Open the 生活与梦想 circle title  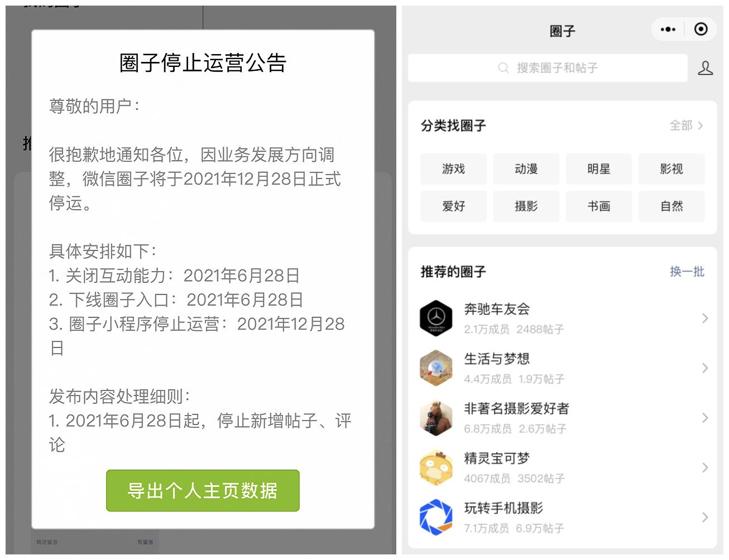click(x=497, y=359)
